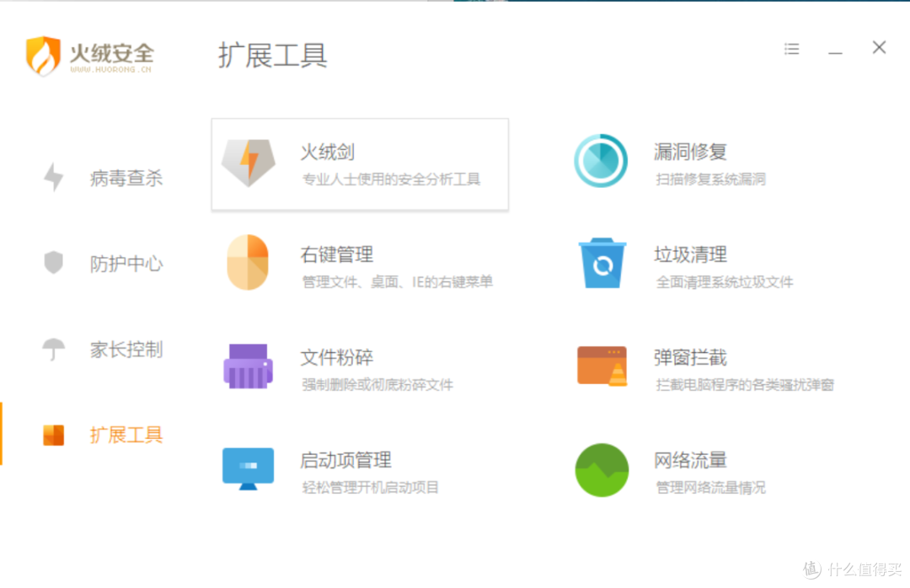Click the 火绒安全 brand name text
910x588 pixels.
click(x=111, y=53)
